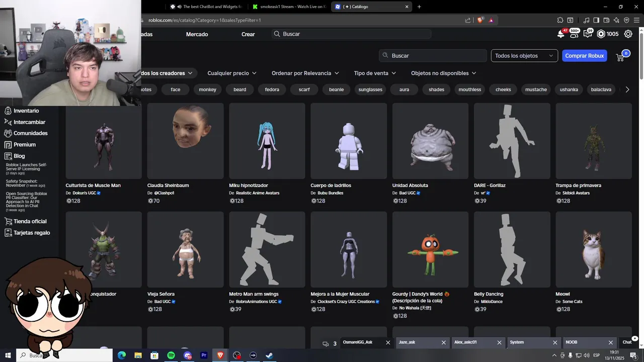Expand Tipo de venta filter
Image resolution: width=644 pixels, height=362 pixels.
click(x=375, y=73)
